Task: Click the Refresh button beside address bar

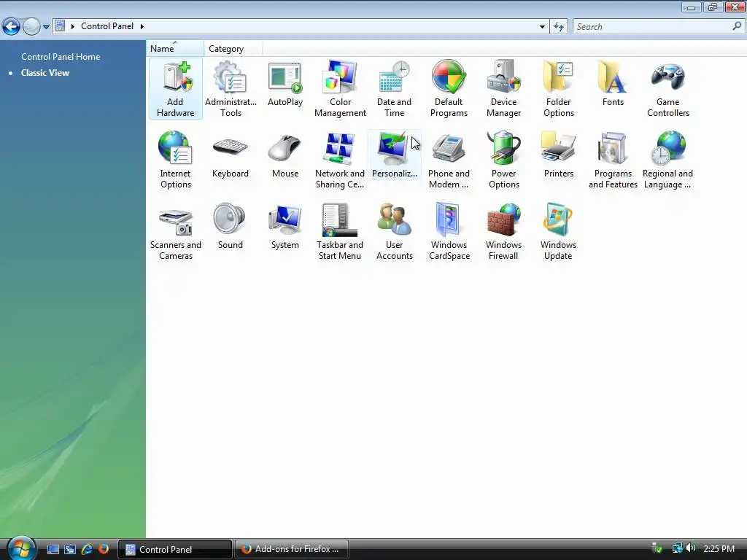Action: (559, 27)
